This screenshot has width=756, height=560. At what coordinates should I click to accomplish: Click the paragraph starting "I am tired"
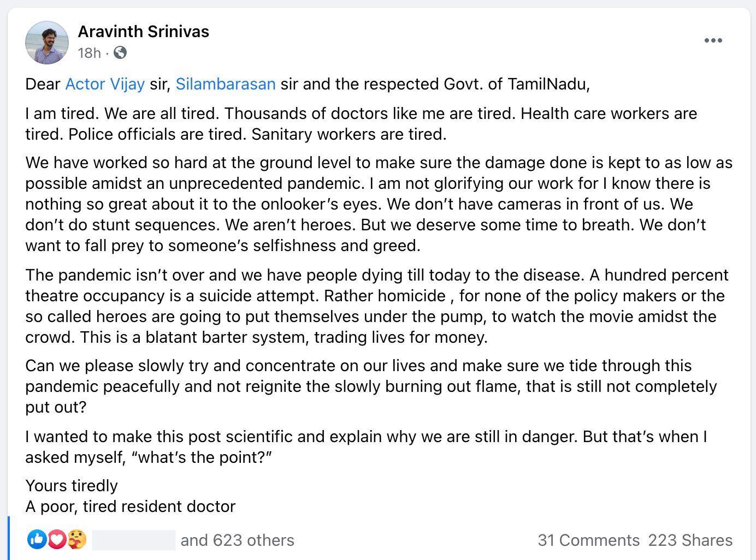(361, 124)
